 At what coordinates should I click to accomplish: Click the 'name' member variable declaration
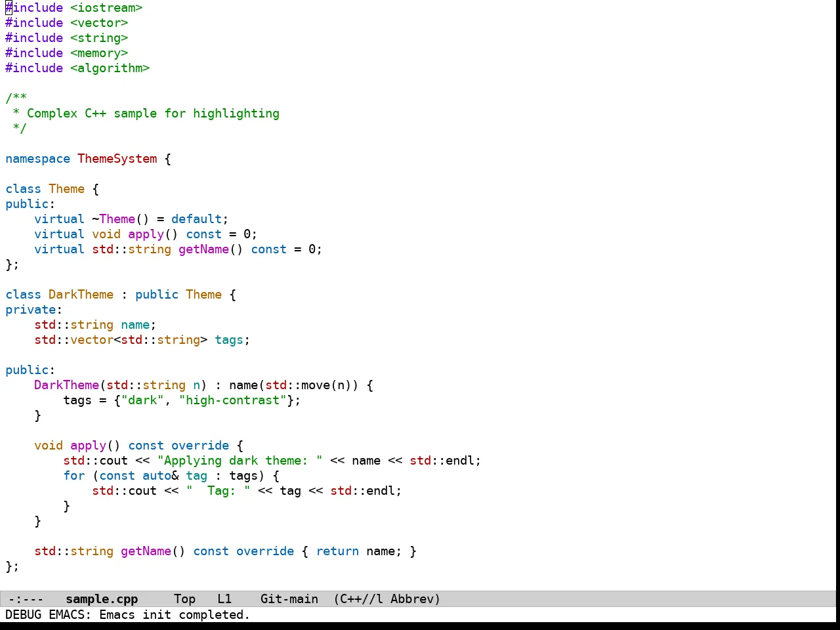coord(135,325)
